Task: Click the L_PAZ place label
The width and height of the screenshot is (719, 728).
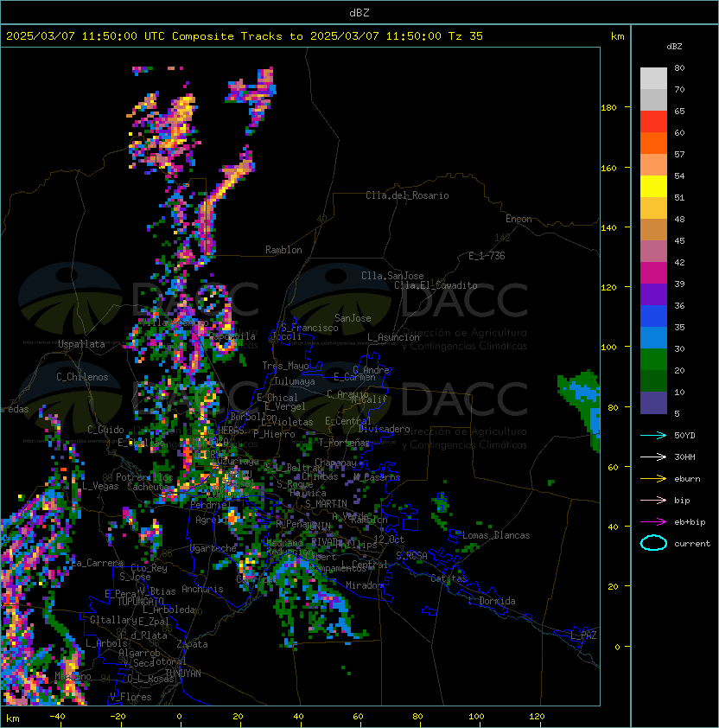Action: click(x=583, y=635)
